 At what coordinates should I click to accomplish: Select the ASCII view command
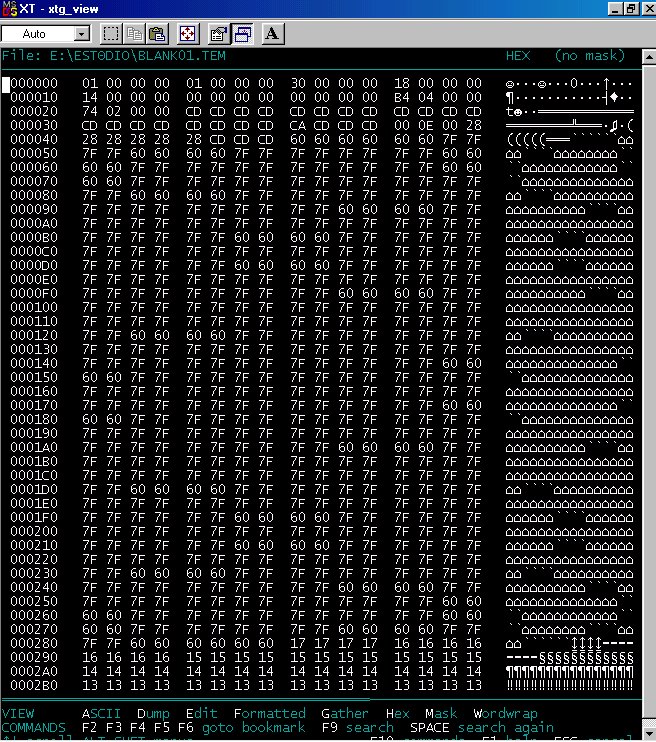101,713
